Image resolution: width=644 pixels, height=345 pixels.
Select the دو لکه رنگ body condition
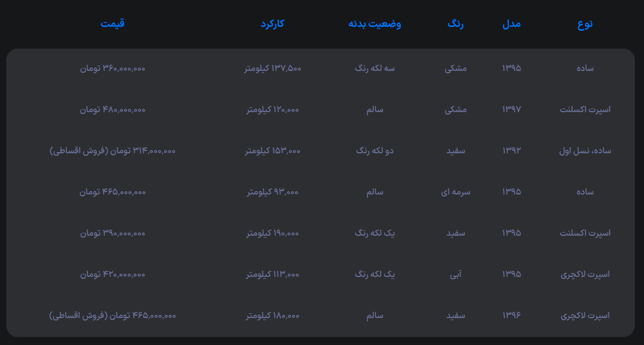pos(374,150)
